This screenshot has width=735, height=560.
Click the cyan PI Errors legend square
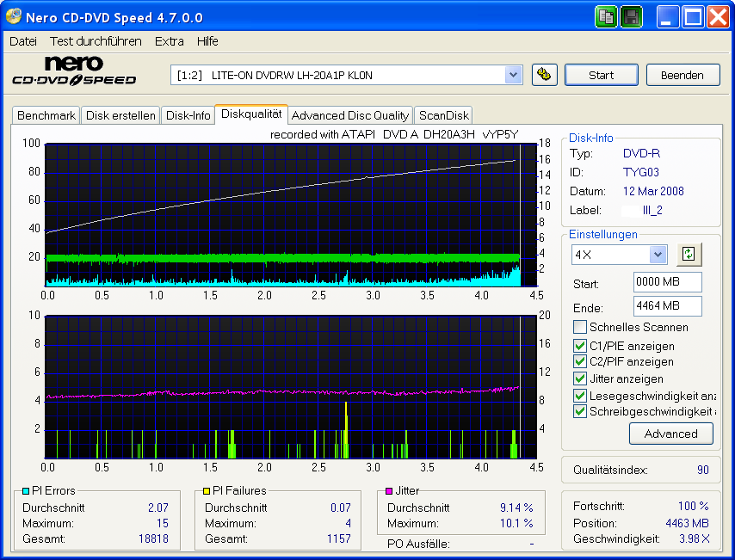tap(26, 490)
